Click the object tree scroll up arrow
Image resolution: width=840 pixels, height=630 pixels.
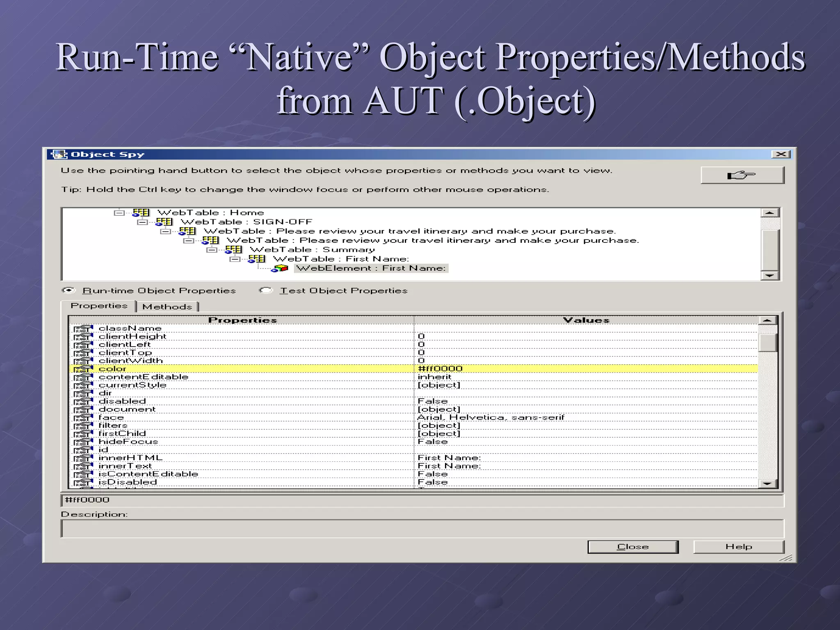(x=769, y=212)
